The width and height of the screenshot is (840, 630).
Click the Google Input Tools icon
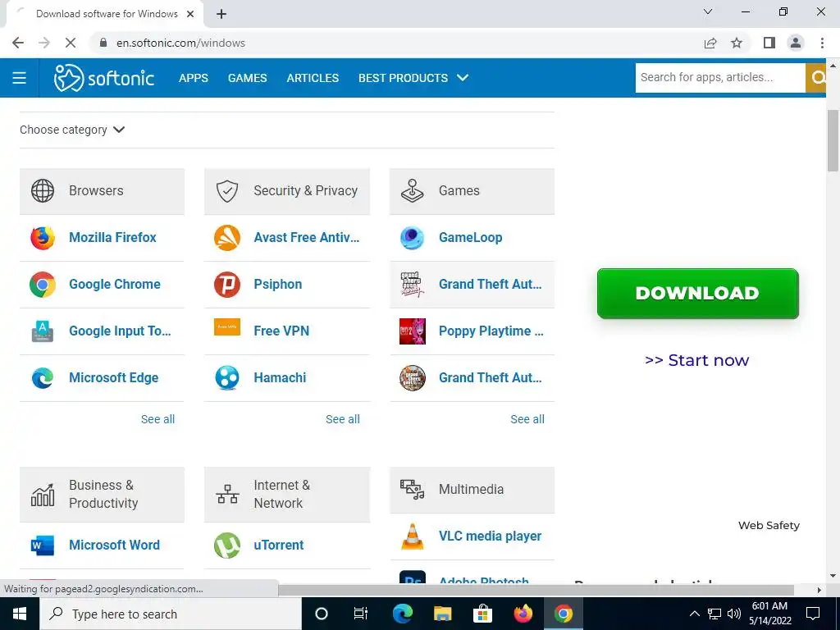tap(43, 331)
